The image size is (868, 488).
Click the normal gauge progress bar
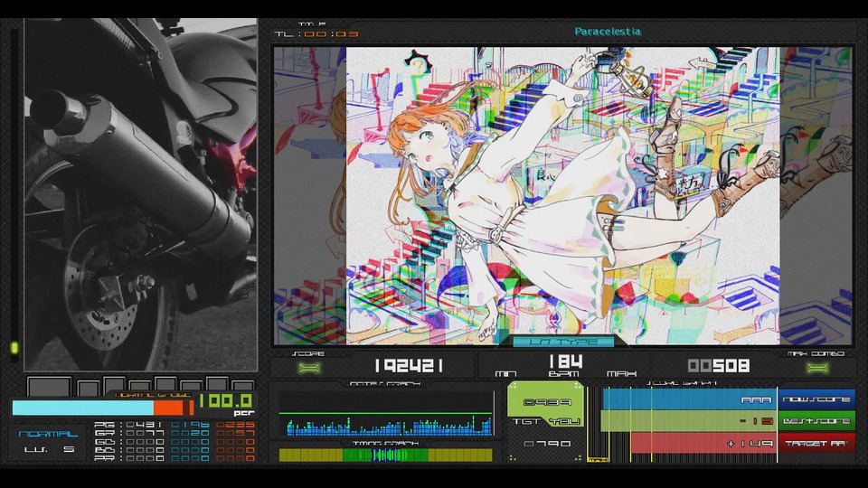[x=103, y=408]
